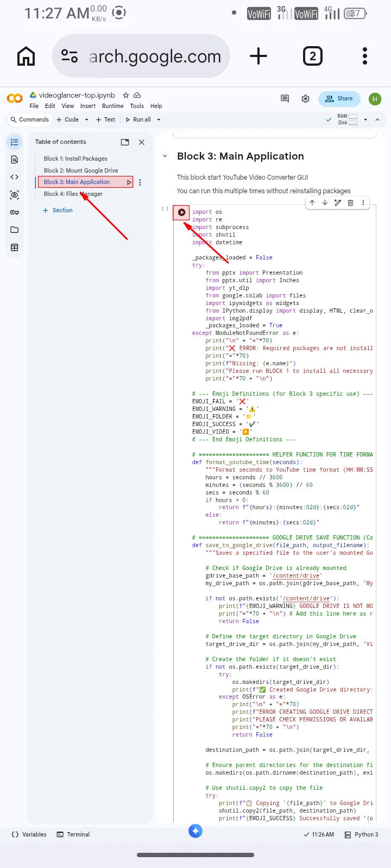Open the Help menu
Screen dimensions: 391x868
(156, 106)
